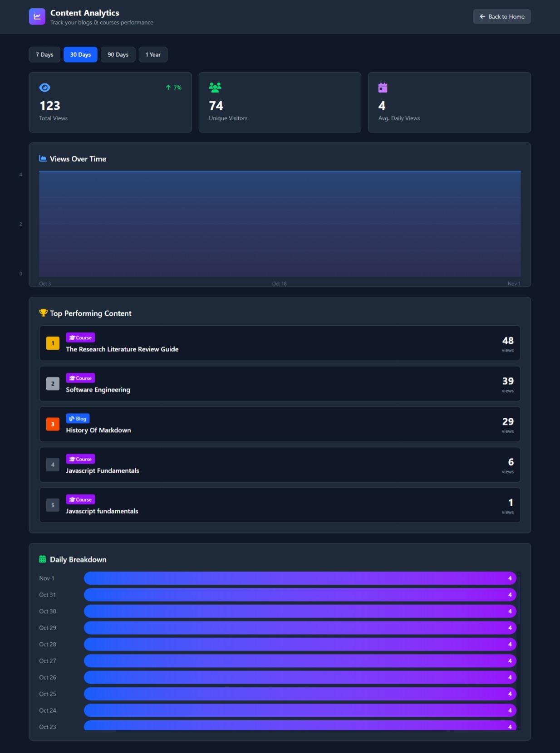The width and height of the screenshot is (560, 753).
Task: Click the Blog tag above History Of Markdown
Action: click(x=78, y=419)
